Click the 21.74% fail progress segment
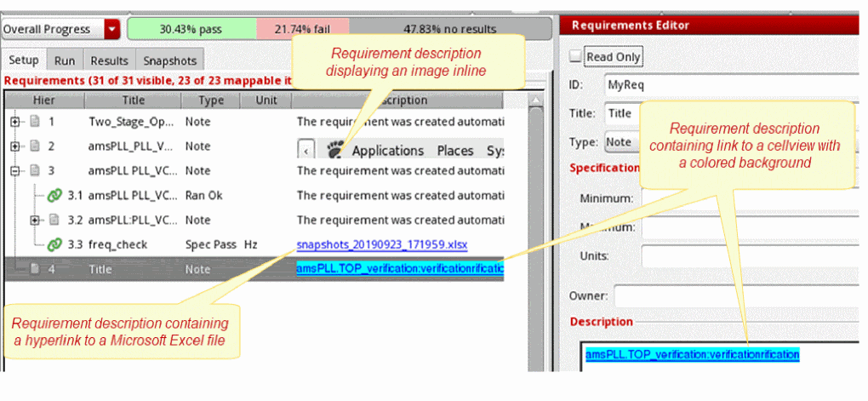The image size is (868, 401). click(302, 29)
